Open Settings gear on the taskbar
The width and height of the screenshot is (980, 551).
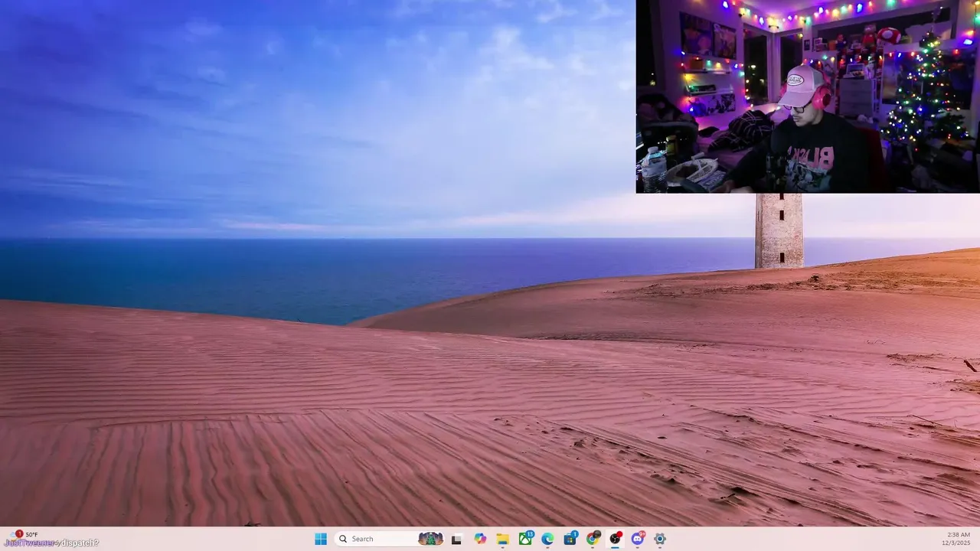point(660,539)
